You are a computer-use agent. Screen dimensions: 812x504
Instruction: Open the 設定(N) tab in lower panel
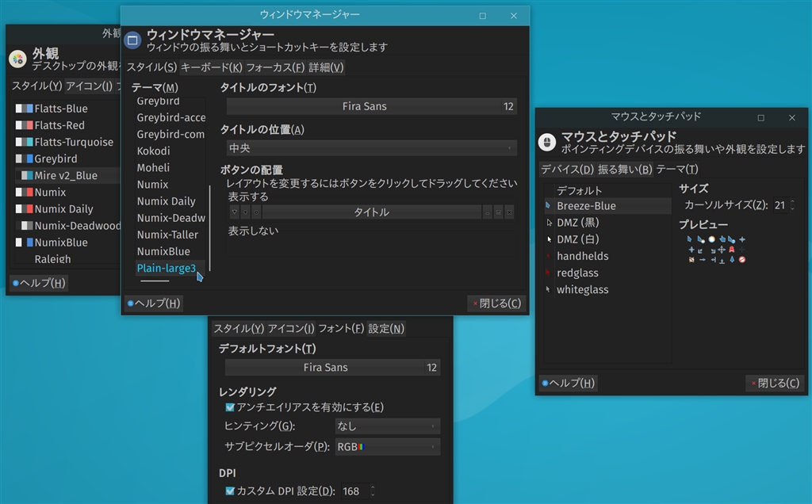(386, 329)
